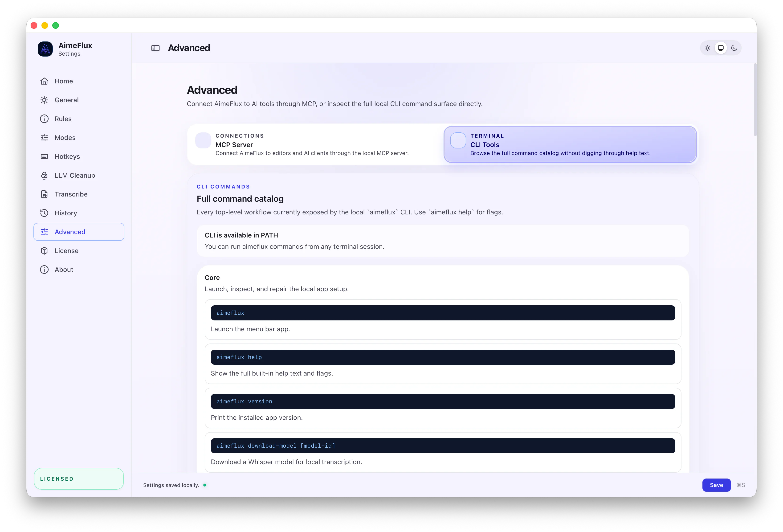This screenshot has width=783, height=532.
Task: Click 'Print the installed app version.' text
Action: click(257, 418)
